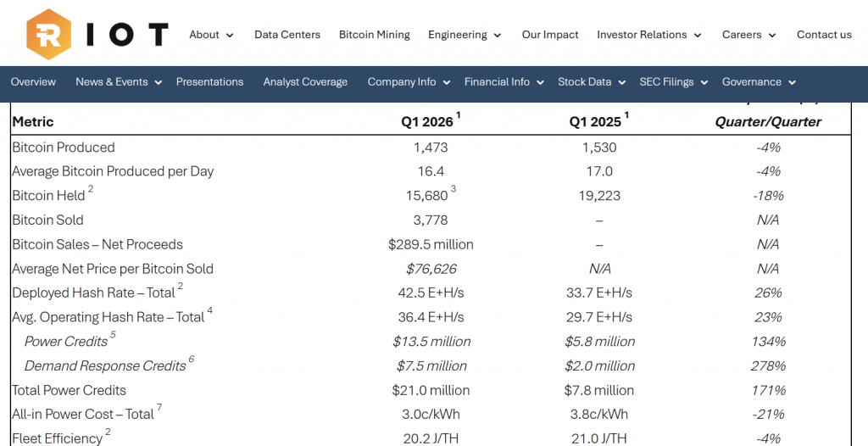Viewport: 868px width, 446px height.
Task: Open the Presentations tab
Action: [209, 82]
